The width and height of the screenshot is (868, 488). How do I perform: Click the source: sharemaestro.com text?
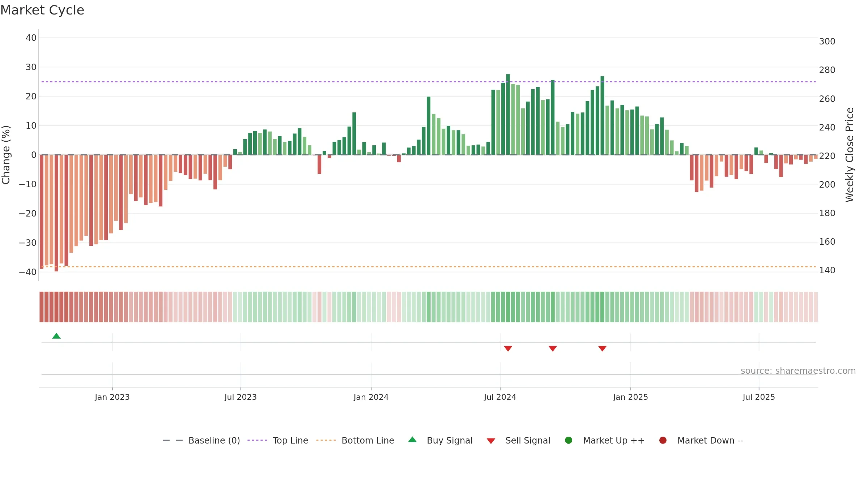pyautogui.click(x=798, y=371)
